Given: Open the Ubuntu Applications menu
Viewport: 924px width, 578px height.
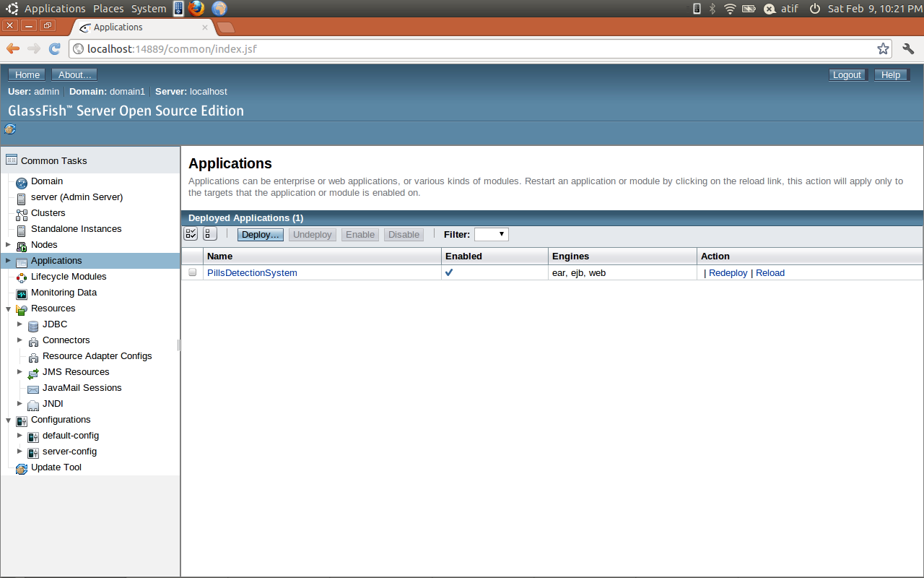Looking at the screenshot, I should pyautogui.click(x=55, y=9).
